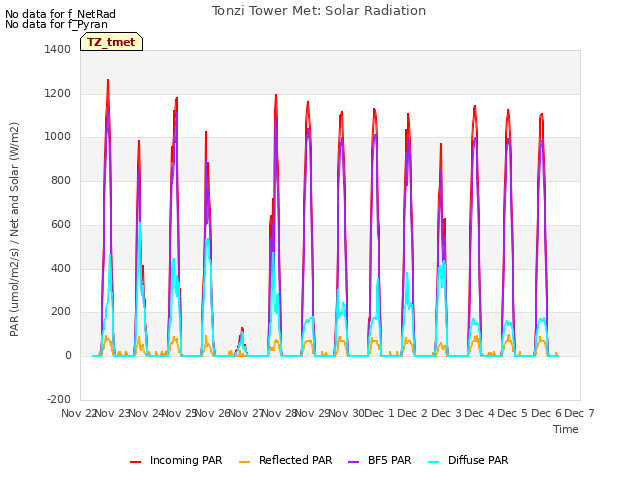The width and height of the screenshot is (640, 480).
Task: Click the x-axis tick label 'Nov 22'
Action: pyautogui.click(x=78, y=413)
